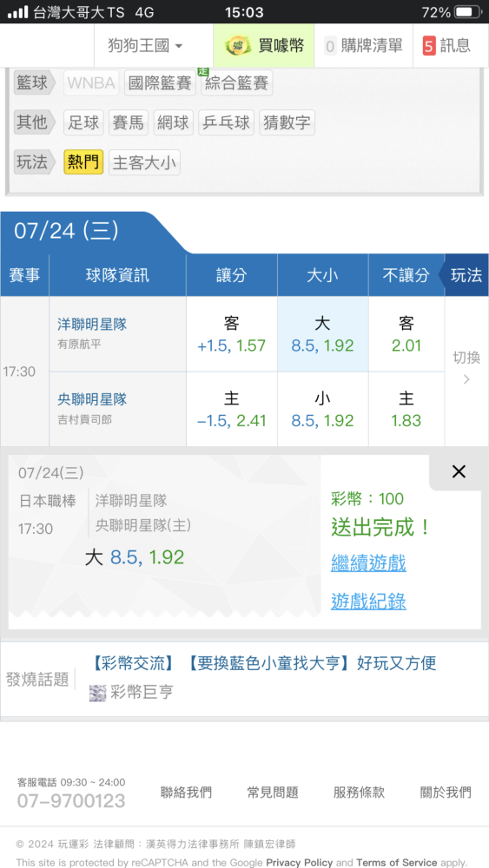
Task: Select the 綜合籃賽 category tag
Action: [x=236, y=83]
